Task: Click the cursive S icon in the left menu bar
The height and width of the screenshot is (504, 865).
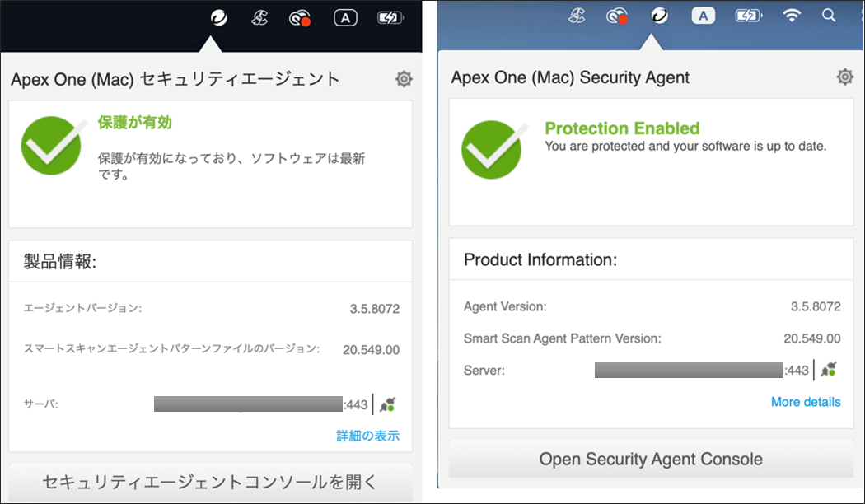Action: [x=259, y=17]
